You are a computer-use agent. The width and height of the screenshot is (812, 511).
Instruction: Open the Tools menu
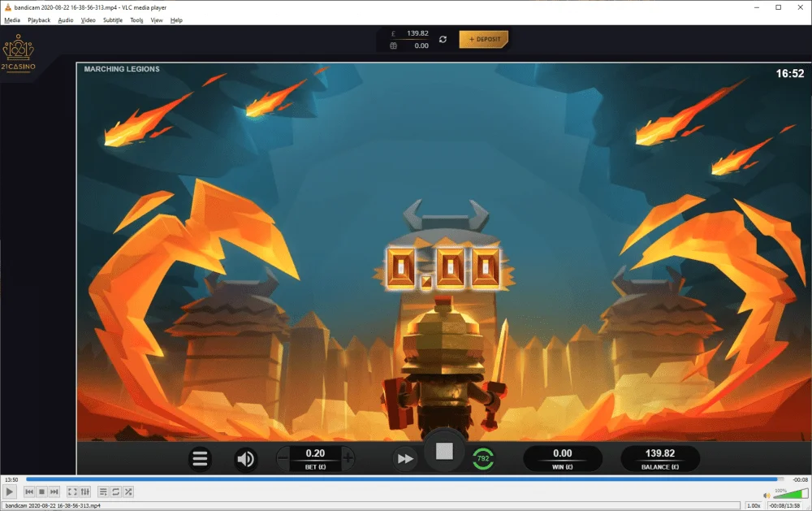point(136,20)
